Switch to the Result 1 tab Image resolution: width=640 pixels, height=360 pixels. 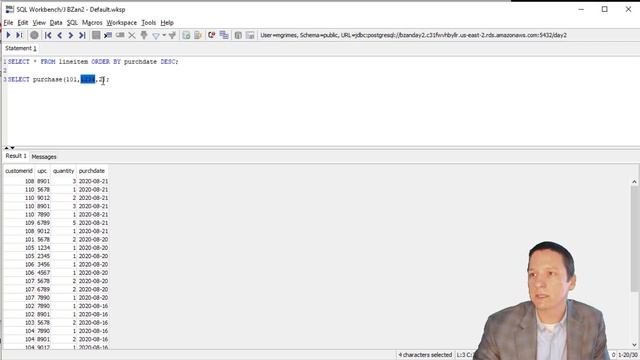coord(16,156)
